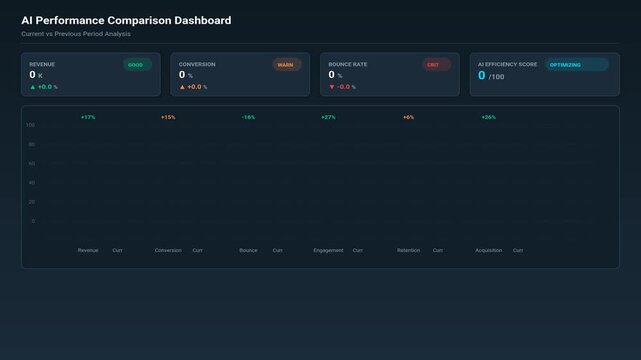Click the Curr label beside Acquisition
Image resolution: width=641 pixels, height=360 pixels.
point(518,250)
